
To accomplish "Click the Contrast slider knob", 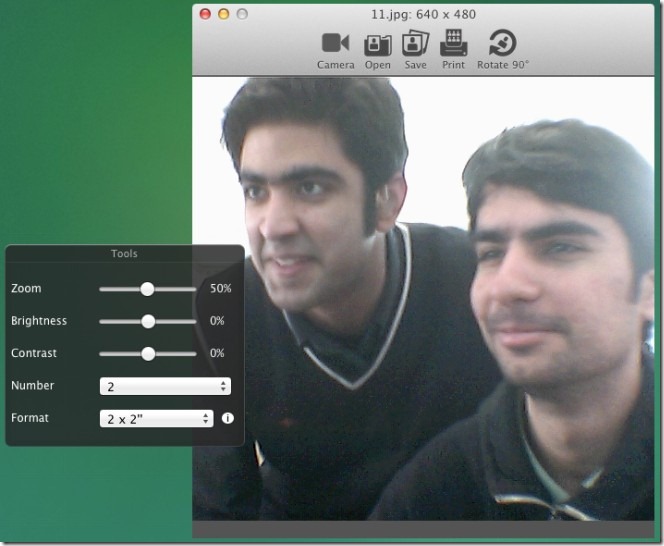I will [x=148, y=354].
